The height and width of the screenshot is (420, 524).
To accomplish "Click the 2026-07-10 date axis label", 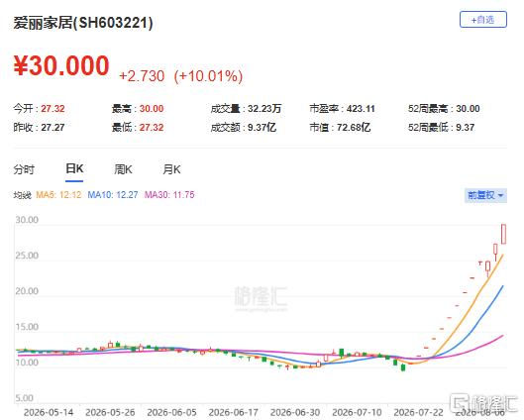I will (357, 412).
